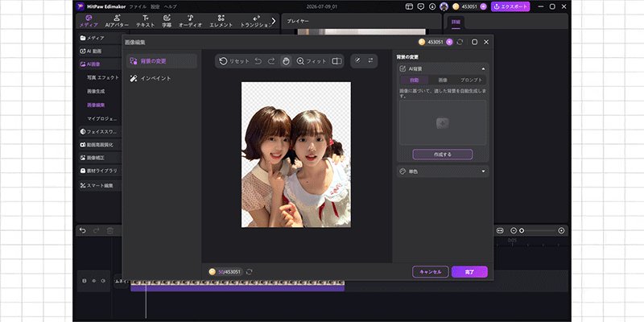Click the エクスポート button

coord(510,6)
